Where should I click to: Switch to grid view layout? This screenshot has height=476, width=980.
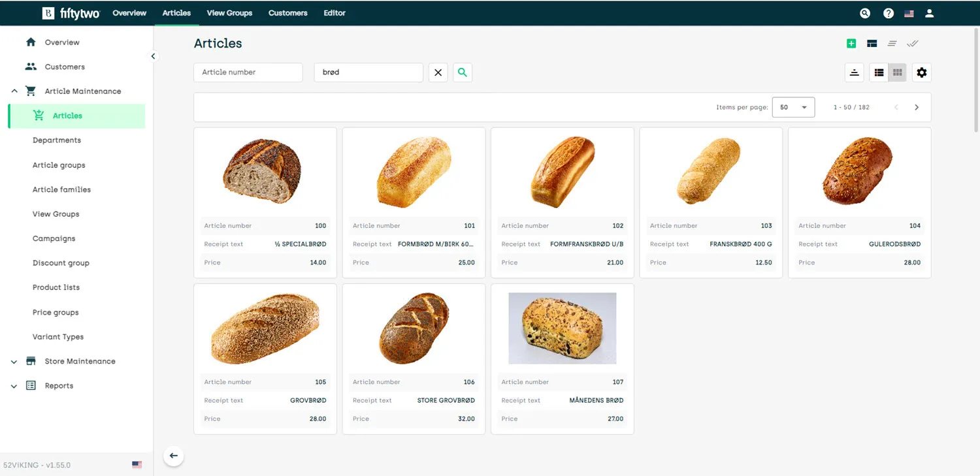pyautogui.click(x=898, y=72)
